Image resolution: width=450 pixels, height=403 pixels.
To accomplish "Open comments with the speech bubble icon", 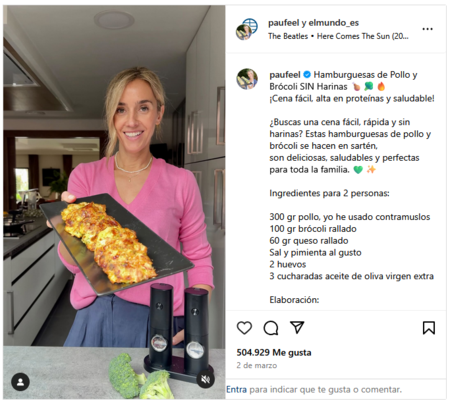I will [x=271, y=328].
